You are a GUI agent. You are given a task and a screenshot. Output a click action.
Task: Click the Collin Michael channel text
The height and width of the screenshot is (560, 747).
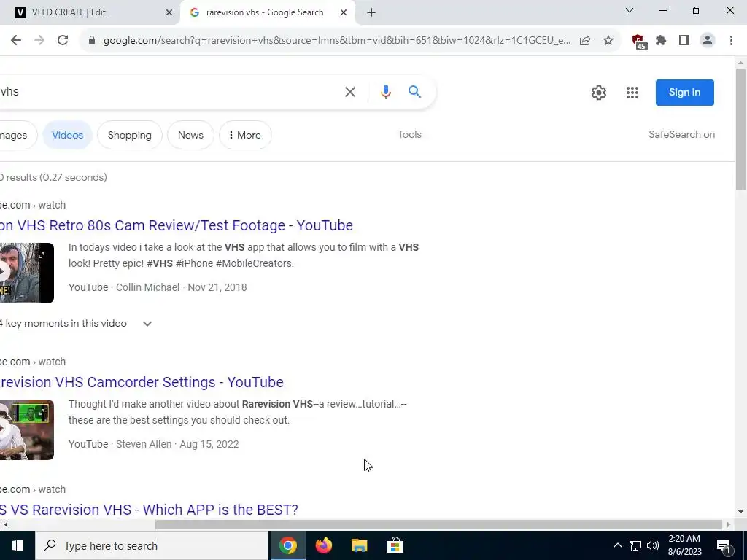pos(147,287)
